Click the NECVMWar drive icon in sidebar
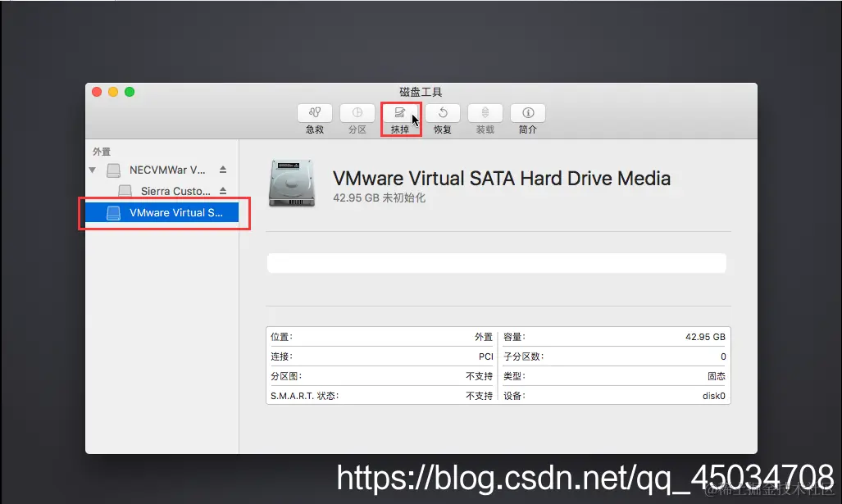The image size is (842, 504). (113, 170)
